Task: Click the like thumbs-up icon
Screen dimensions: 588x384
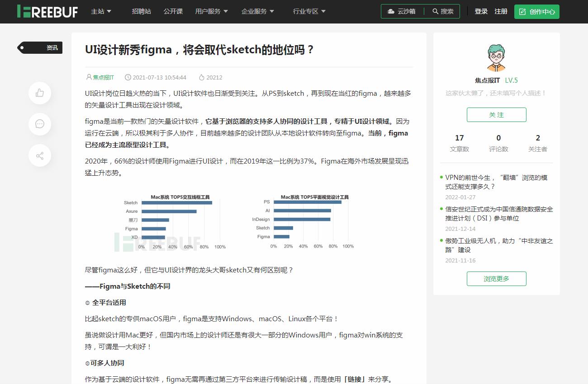Action: pos(40,93)
